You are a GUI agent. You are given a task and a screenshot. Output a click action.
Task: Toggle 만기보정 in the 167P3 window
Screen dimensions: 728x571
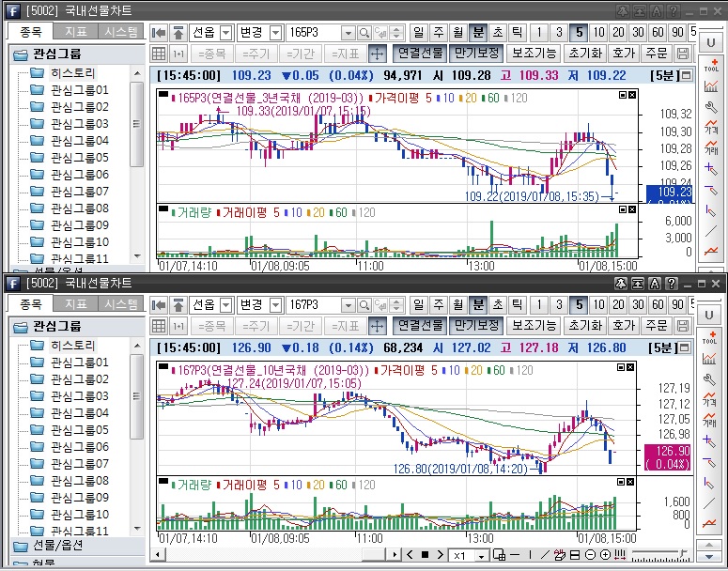click(475, 326)
